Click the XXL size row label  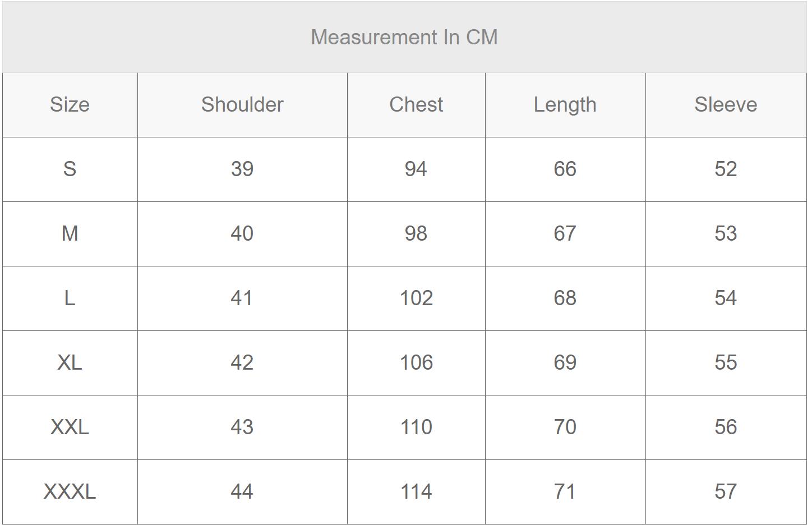pyautogui.click(x=70, y=427)
